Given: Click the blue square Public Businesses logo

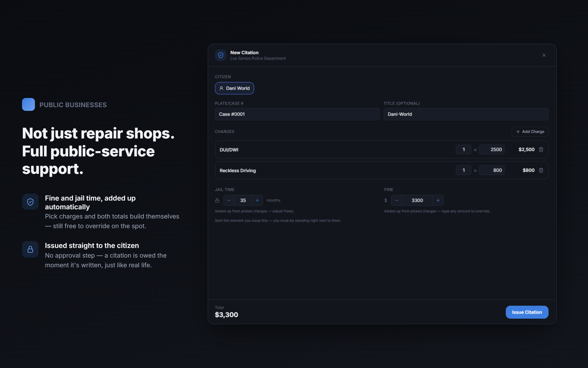Looking at the screenshot, I should pos(28,104).
